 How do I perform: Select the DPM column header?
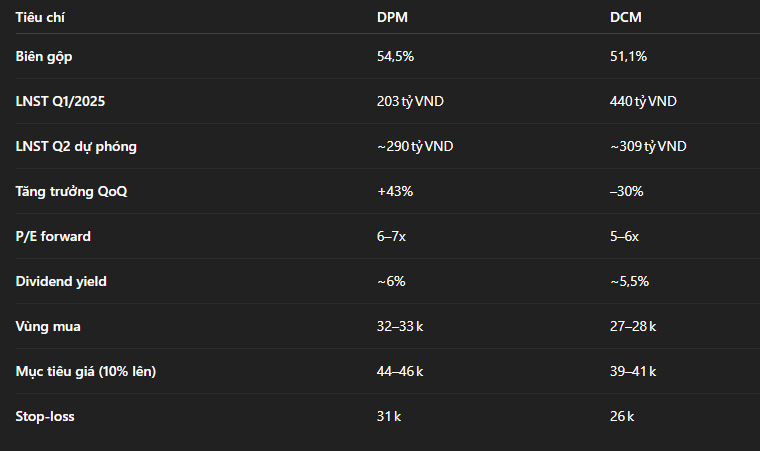(x=392, y=17)
